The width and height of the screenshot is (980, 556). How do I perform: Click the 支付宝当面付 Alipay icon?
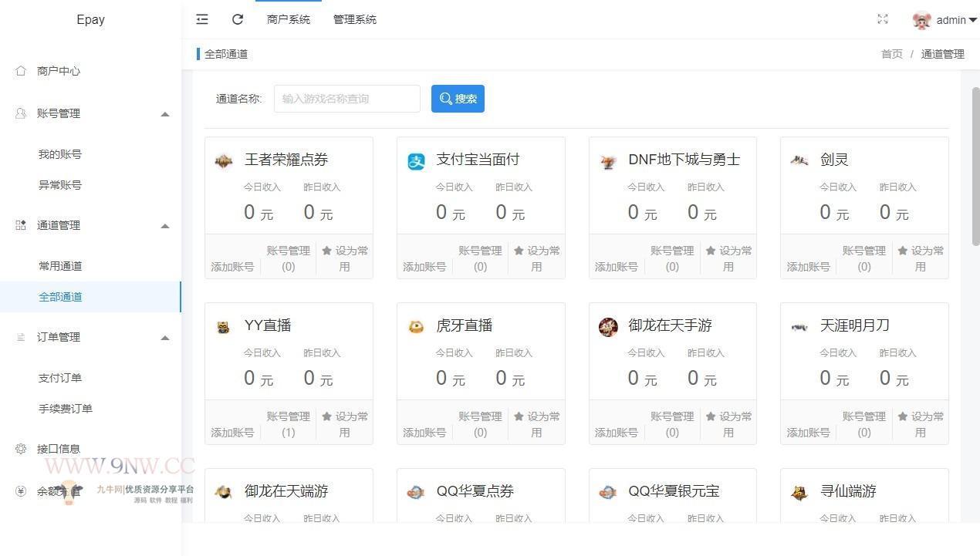[416, 160]
